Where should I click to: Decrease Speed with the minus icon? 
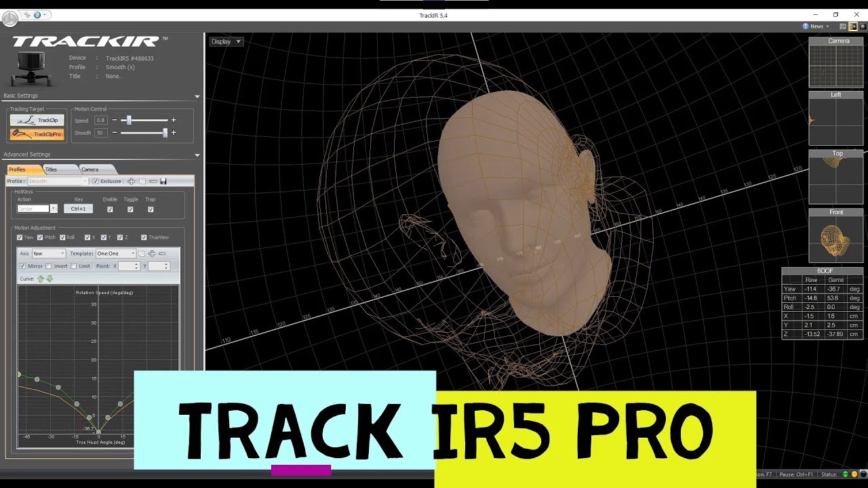pyautogui.click(x=115, y=120)
